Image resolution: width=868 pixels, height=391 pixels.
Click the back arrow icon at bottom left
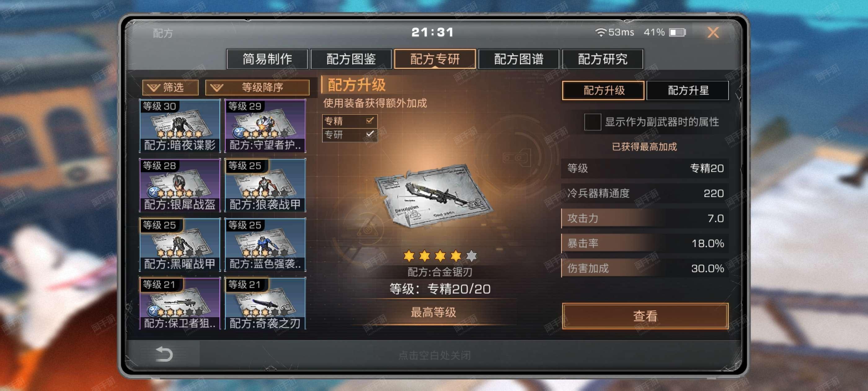click(164, 354)
